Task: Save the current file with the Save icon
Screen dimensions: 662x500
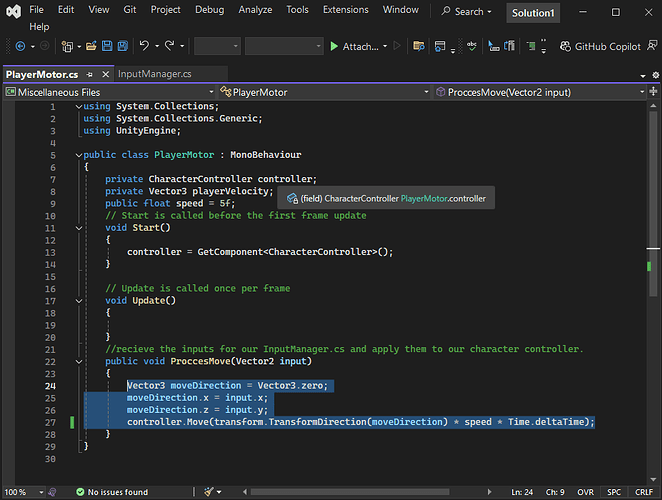Action: pyautogui.click(x=107, y=46)
